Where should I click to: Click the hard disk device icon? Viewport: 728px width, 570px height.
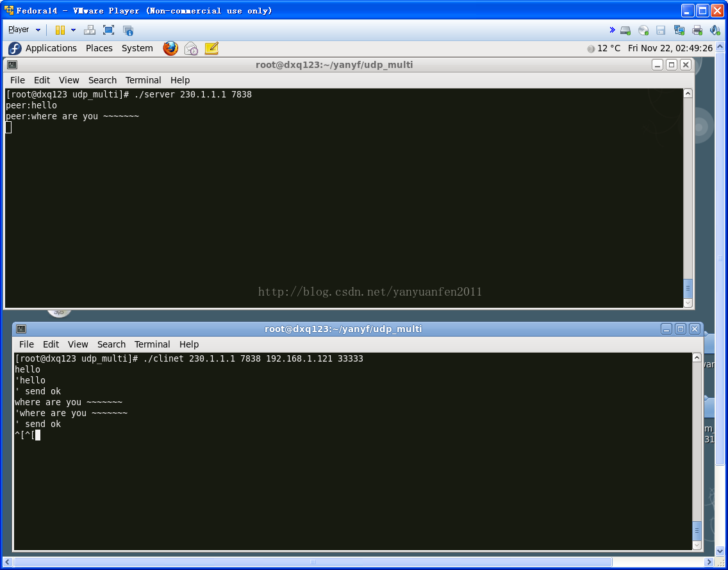click(625, 31)
